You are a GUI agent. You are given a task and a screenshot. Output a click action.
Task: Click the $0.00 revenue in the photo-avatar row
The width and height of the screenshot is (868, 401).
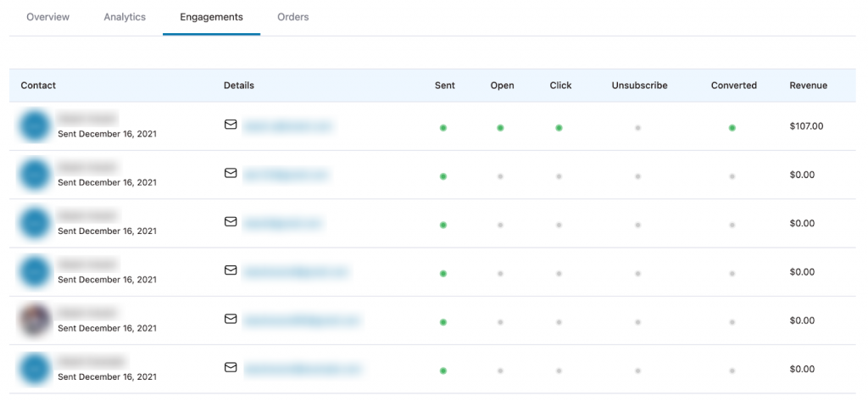802,320
